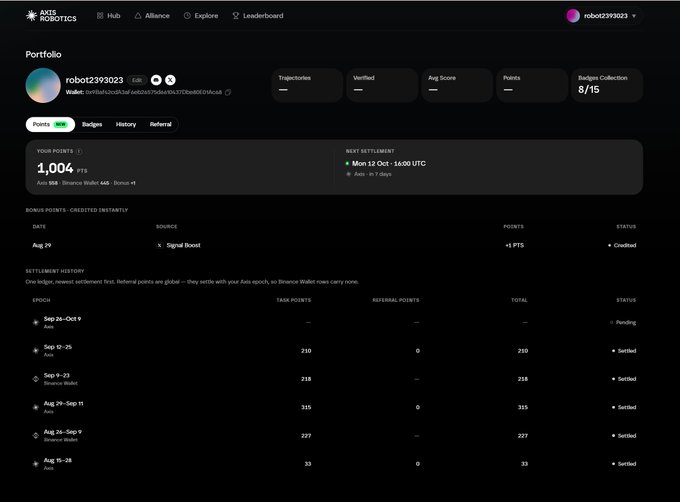Click the Avg Score stat card
Image resolution: width=680 pixels, height=502 pixels.
[x=457, y=85]
